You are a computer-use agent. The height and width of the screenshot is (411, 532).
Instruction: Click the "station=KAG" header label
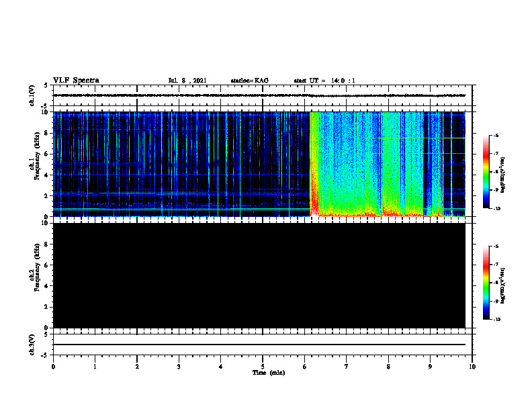[249, 81]
